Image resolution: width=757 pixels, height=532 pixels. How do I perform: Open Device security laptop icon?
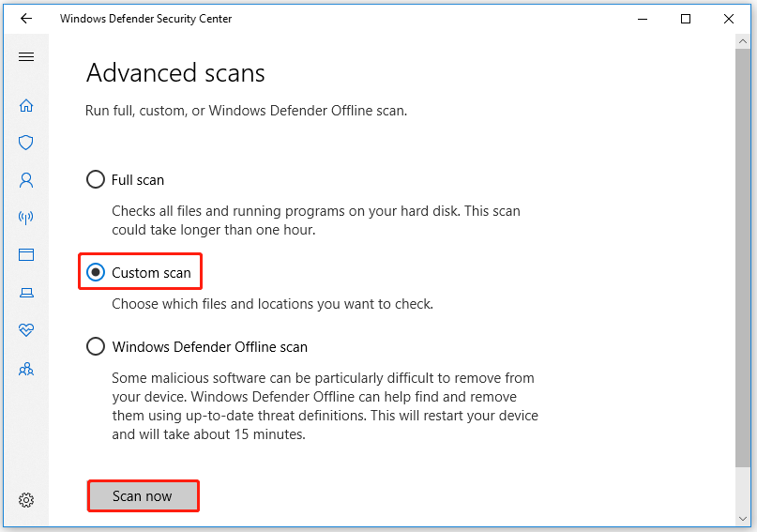26,293
